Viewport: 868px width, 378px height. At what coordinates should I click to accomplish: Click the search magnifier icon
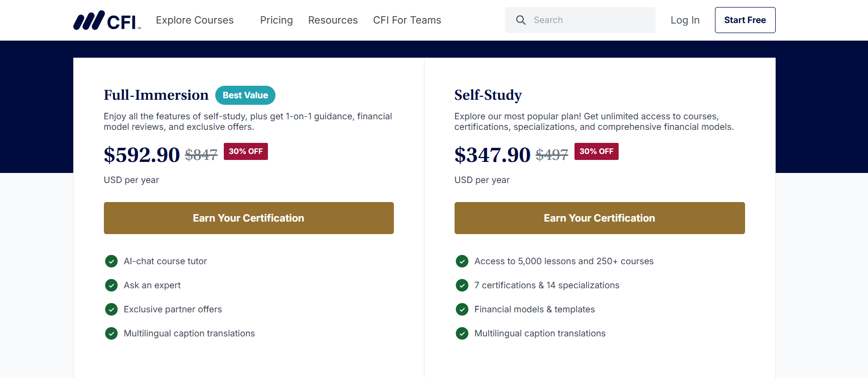coord(521,20)
